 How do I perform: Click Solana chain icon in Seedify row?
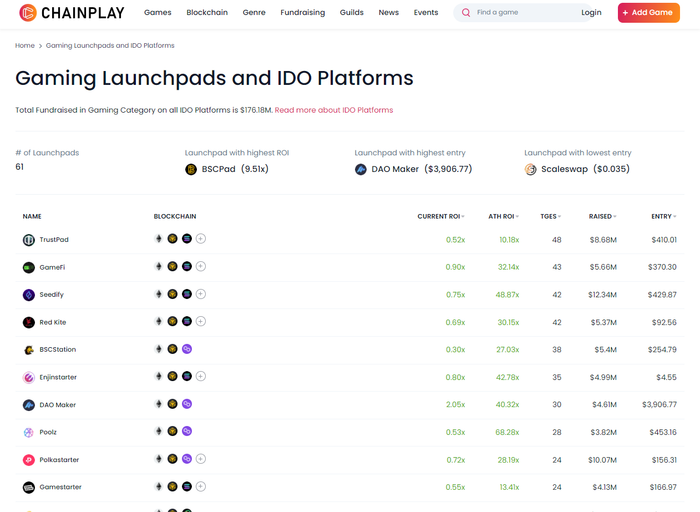click(x=187, y=294)
